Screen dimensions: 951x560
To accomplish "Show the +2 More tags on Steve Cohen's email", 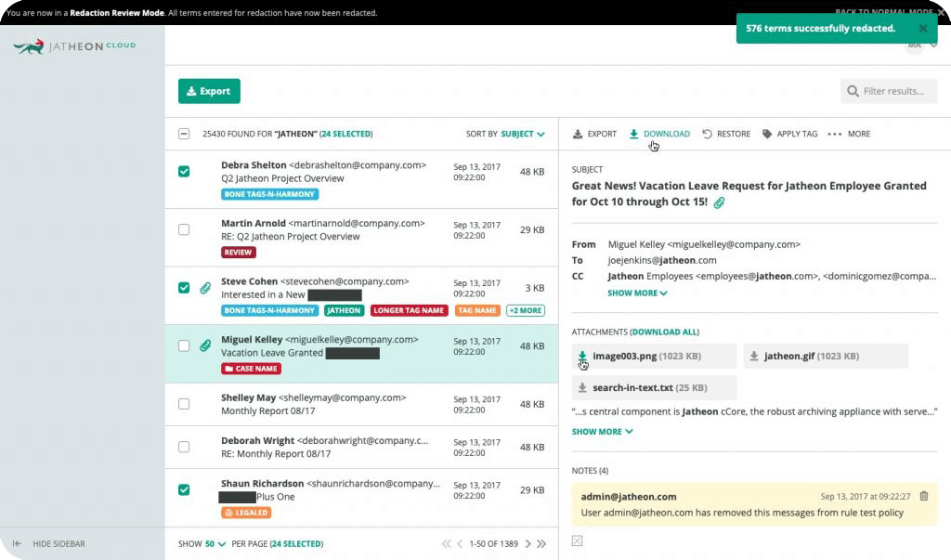I will [526, 310].
